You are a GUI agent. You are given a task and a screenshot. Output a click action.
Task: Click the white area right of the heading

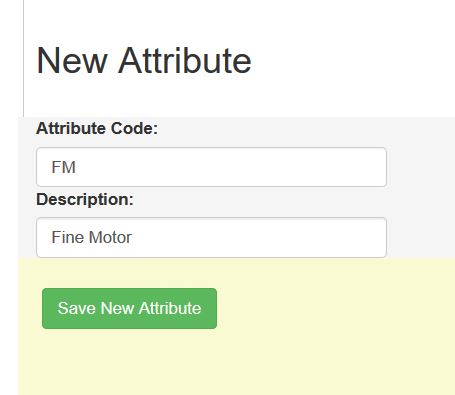coord(350,61)
